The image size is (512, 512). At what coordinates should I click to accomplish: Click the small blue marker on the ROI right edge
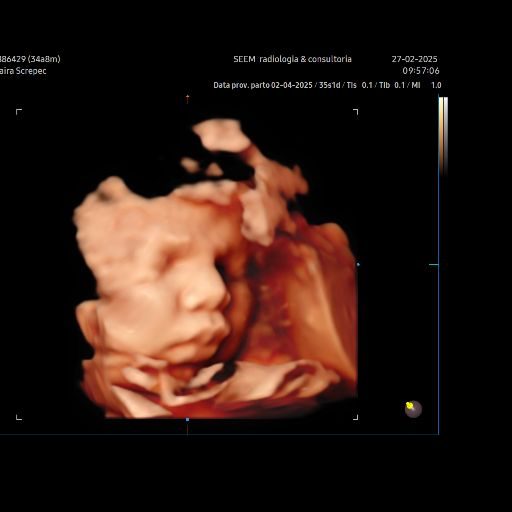[x=358, y=265]
